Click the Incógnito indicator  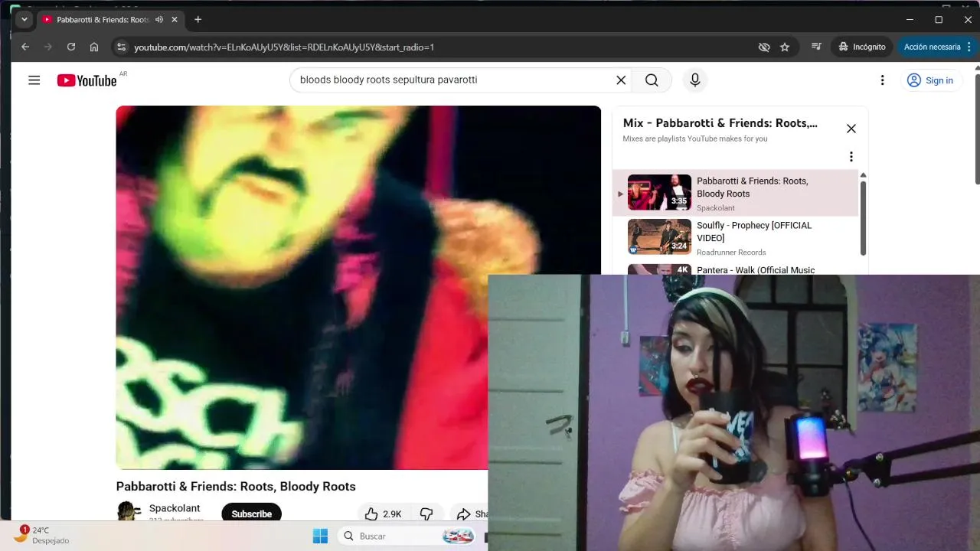click(x=862, y=47)
